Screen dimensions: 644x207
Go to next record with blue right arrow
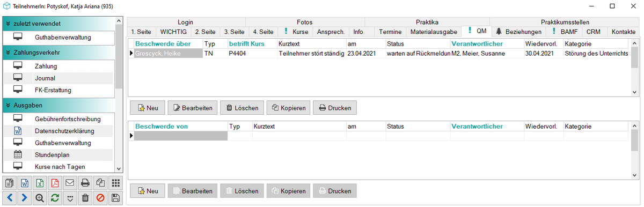click(25, 198)
